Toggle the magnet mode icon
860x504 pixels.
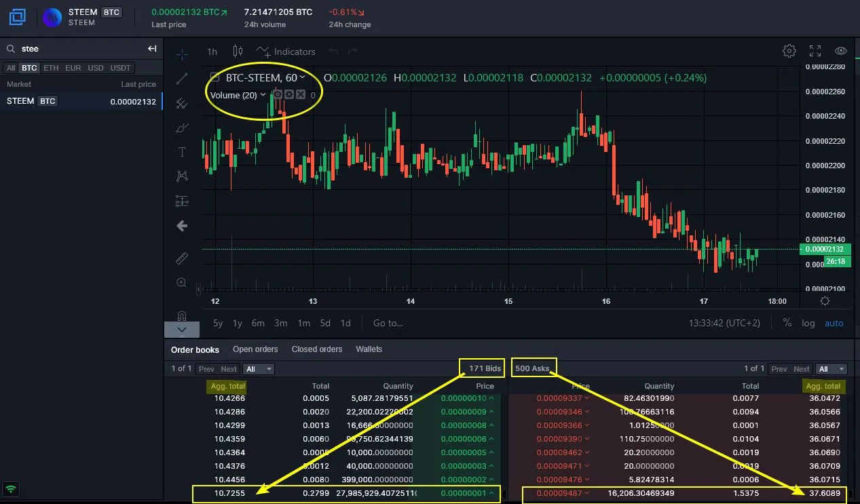point(182,315)
